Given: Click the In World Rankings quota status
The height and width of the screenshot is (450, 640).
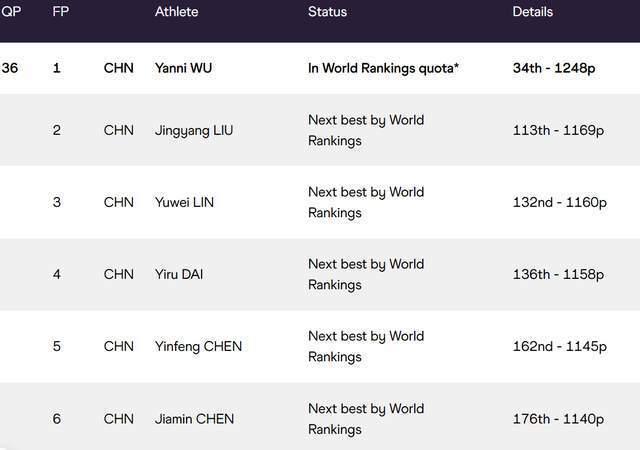Looking at the screenshot, I should pos(383,68).
